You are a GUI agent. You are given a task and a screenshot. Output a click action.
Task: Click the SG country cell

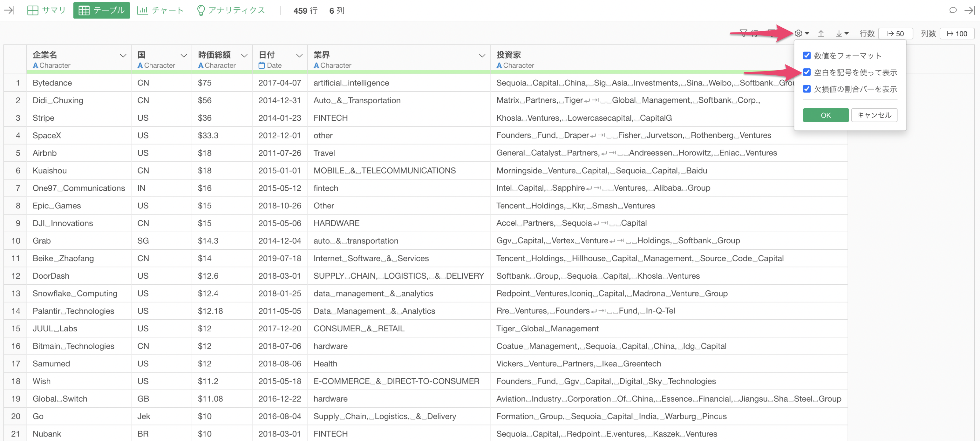[162, 241]
